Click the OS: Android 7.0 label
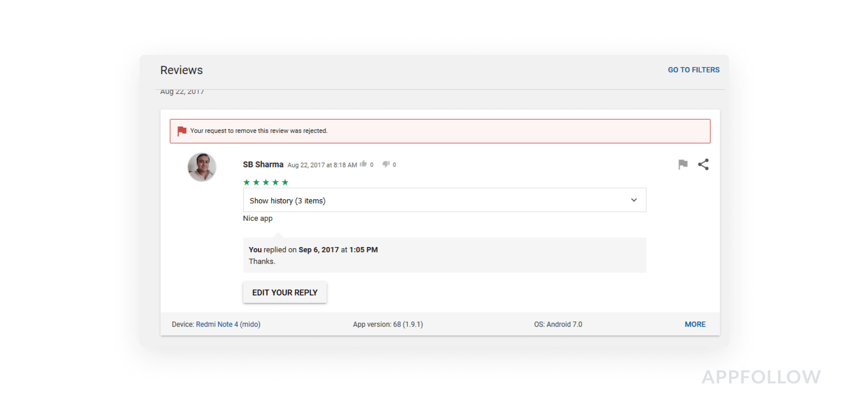868x407 pixels. 558,324
